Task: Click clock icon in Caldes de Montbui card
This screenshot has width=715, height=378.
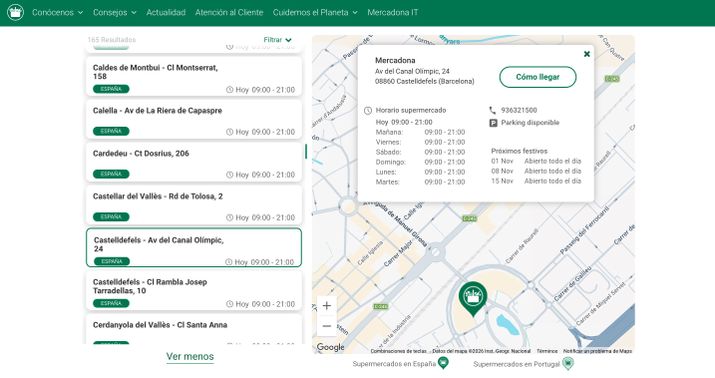Action: 230,90
